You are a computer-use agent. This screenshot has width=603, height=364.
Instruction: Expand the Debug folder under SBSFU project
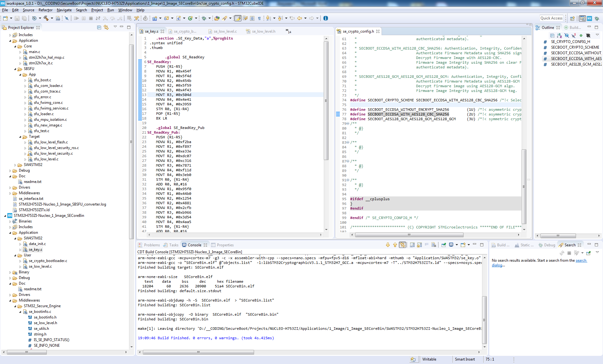10,171
